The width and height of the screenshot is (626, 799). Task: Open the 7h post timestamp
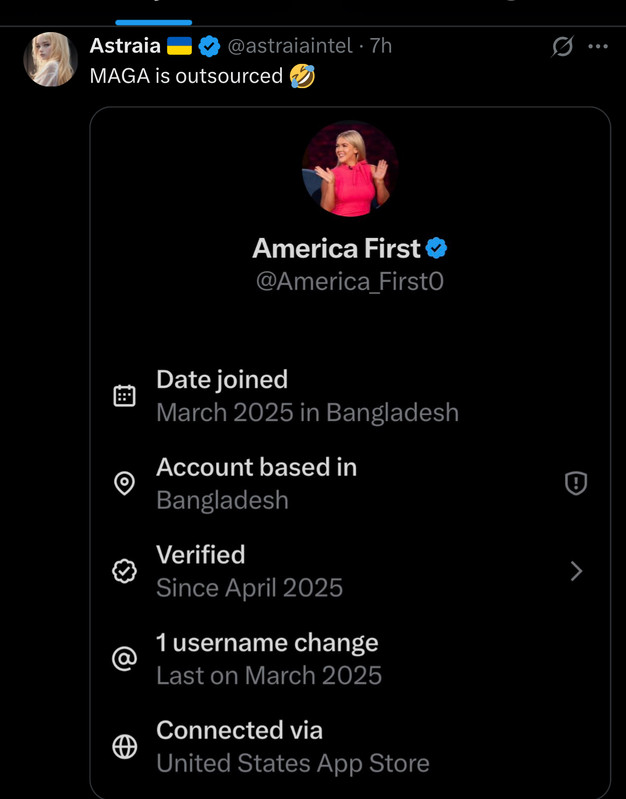(381, 45)
